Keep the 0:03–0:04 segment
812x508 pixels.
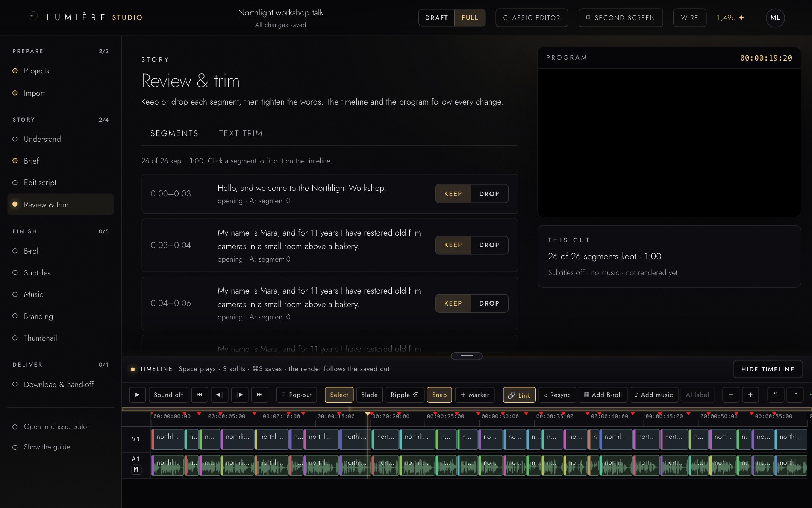pos(453,245)
